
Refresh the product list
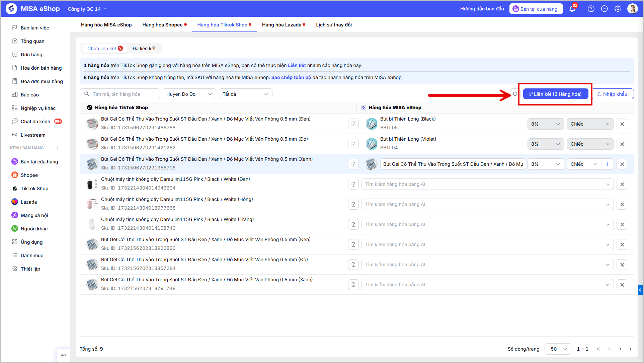(x=515, y=94)
